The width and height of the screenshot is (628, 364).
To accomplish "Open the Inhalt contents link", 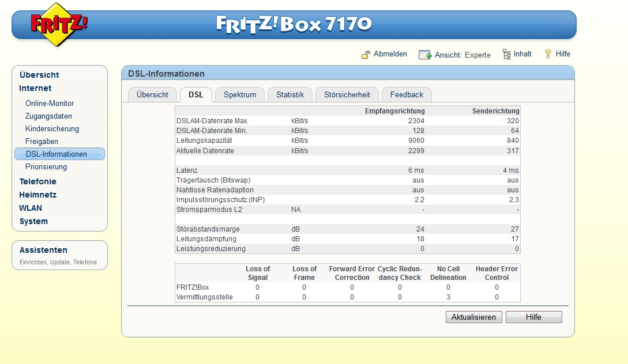I will (522, 54).
